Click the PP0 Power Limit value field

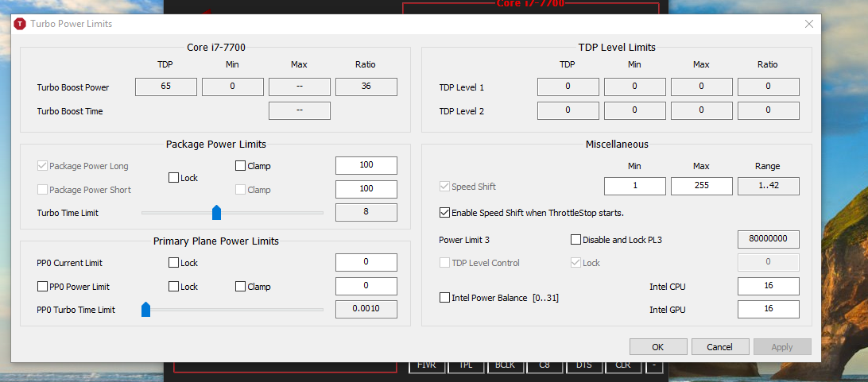[x=366, y=286]
